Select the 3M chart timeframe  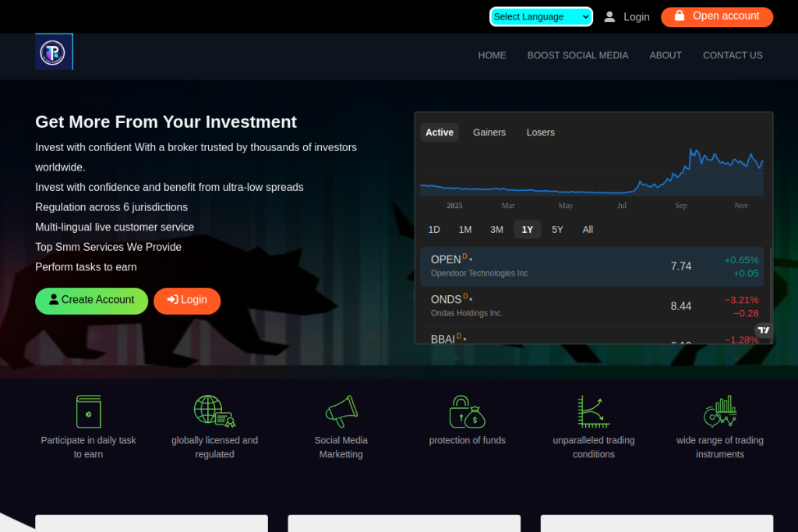coord(496,229)
